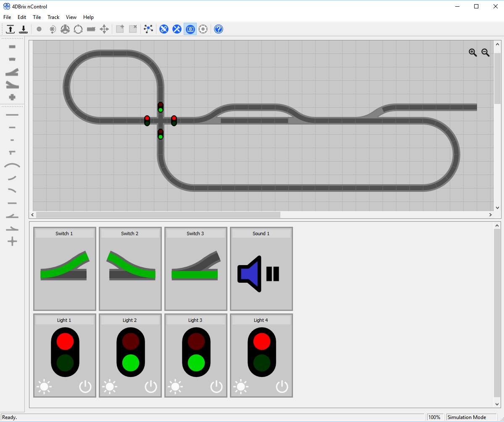504x422 pixels.
Task: Click the upload project toolbar icon
Action: click(10, 29)
